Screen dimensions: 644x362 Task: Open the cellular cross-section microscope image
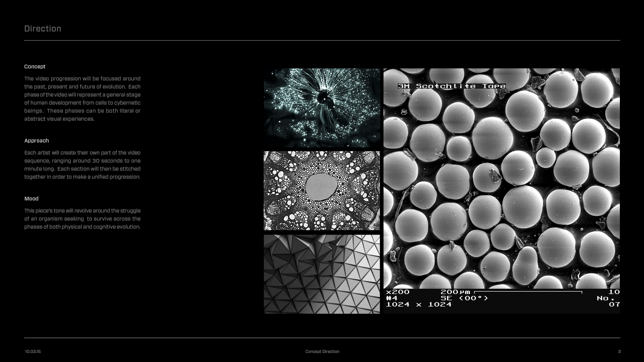tap(322, 191)
